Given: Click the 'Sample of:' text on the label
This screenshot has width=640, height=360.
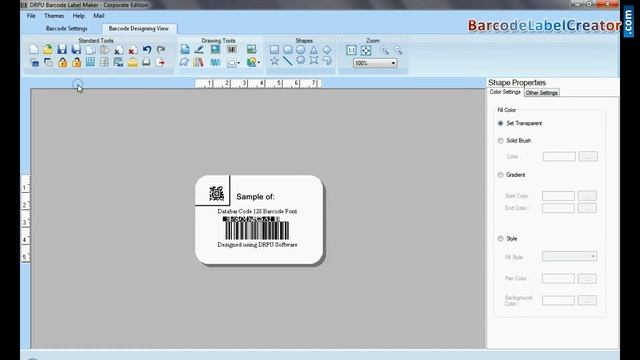Looking at the screenshot, I should 256,196.
